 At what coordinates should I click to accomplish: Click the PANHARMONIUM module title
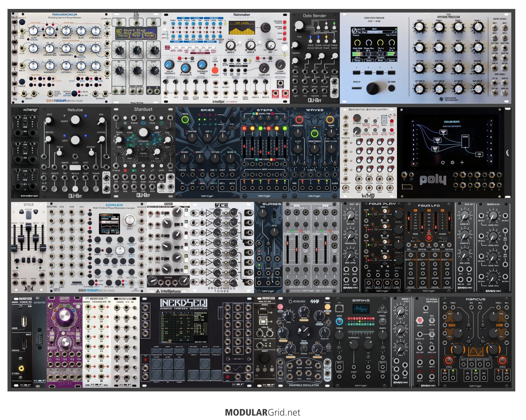(64, 15)
